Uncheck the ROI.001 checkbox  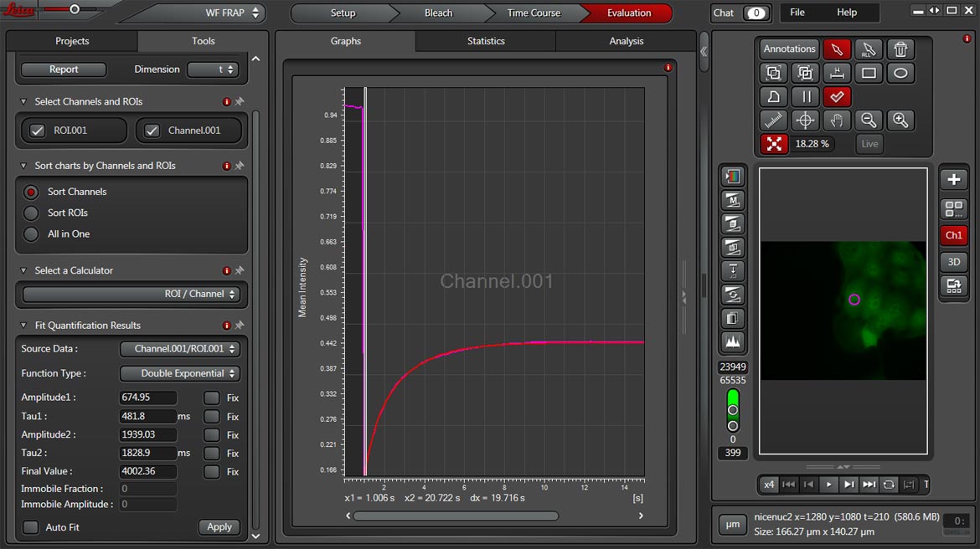pyautogui.click(x=37, y=131)
